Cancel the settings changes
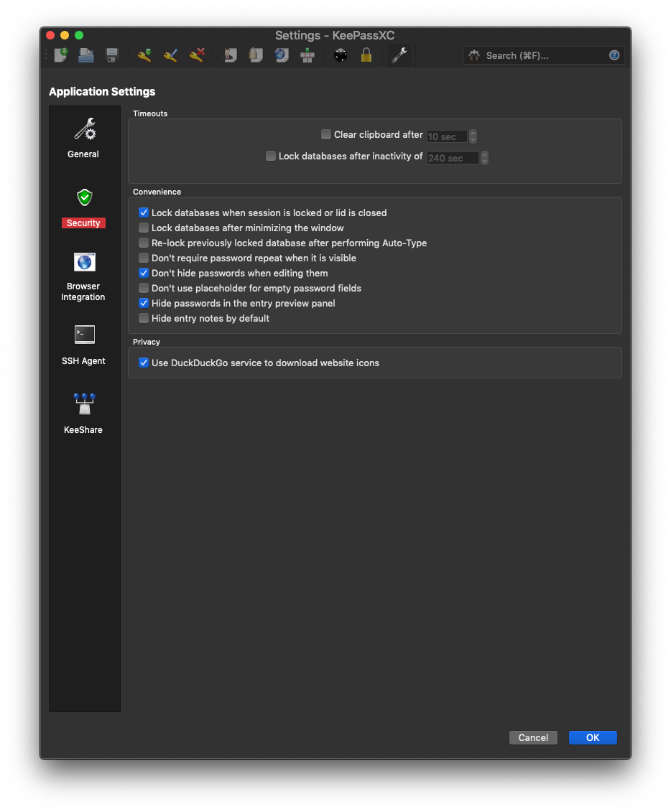This screenshot has width=671, height=812. click(533, 737)
